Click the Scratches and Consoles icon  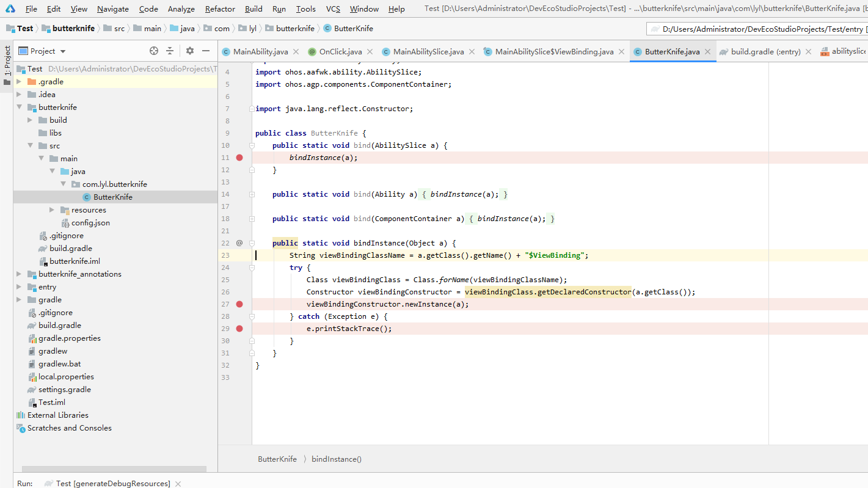pyautogui.click(x=21, y=428)
